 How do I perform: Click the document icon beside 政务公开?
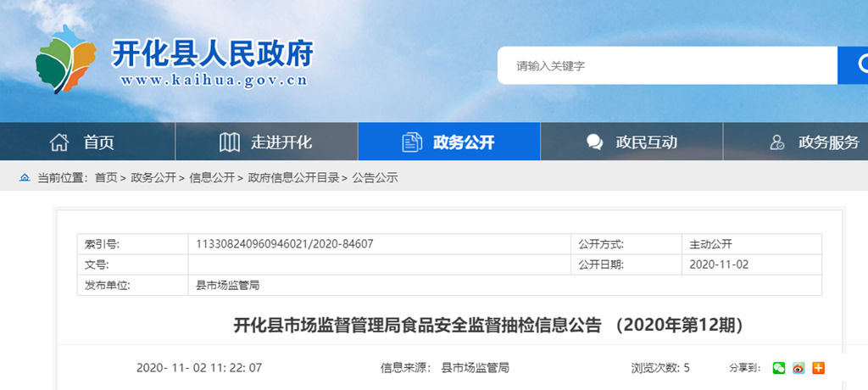(x=412, y=142)
